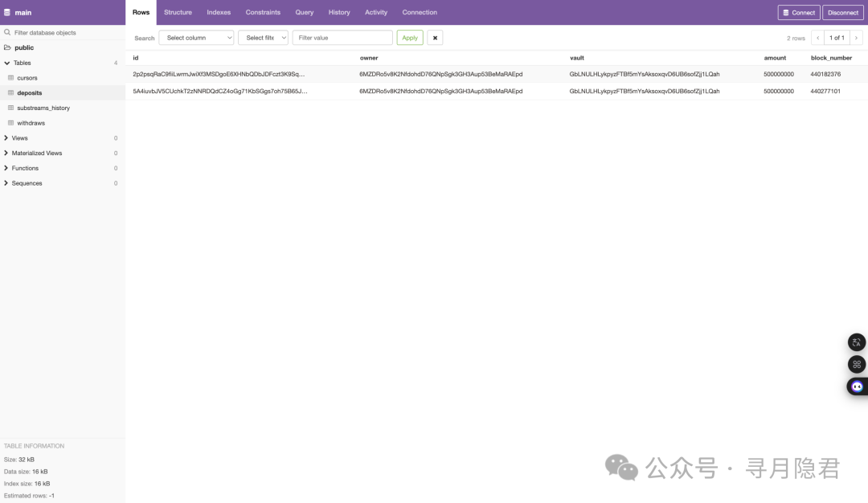Click the page number field showing 1 of 1
The height and width of the screenshot is (503, 868).
(837, 38)
